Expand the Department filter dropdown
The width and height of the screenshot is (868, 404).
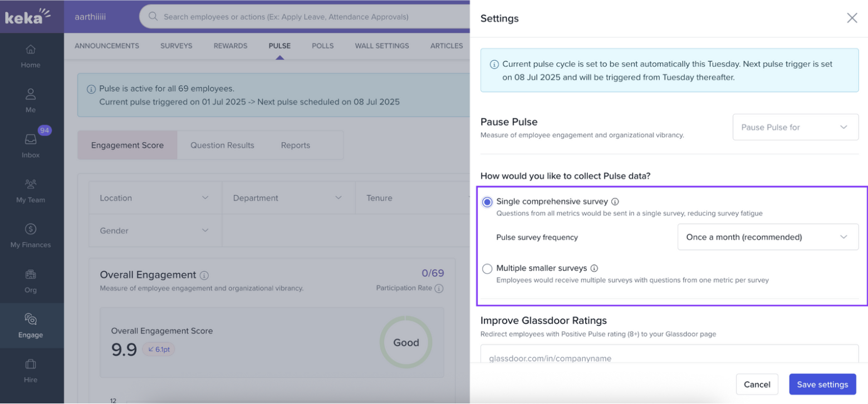[288, 198]
